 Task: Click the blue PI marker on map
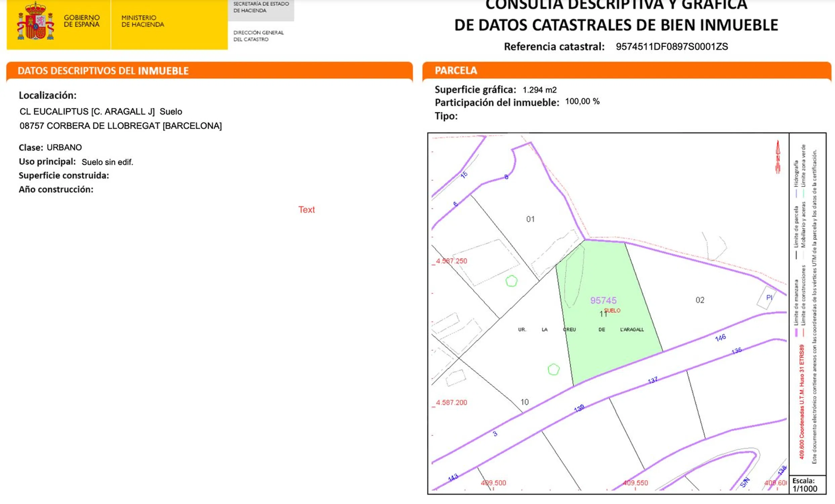(769, 298)
